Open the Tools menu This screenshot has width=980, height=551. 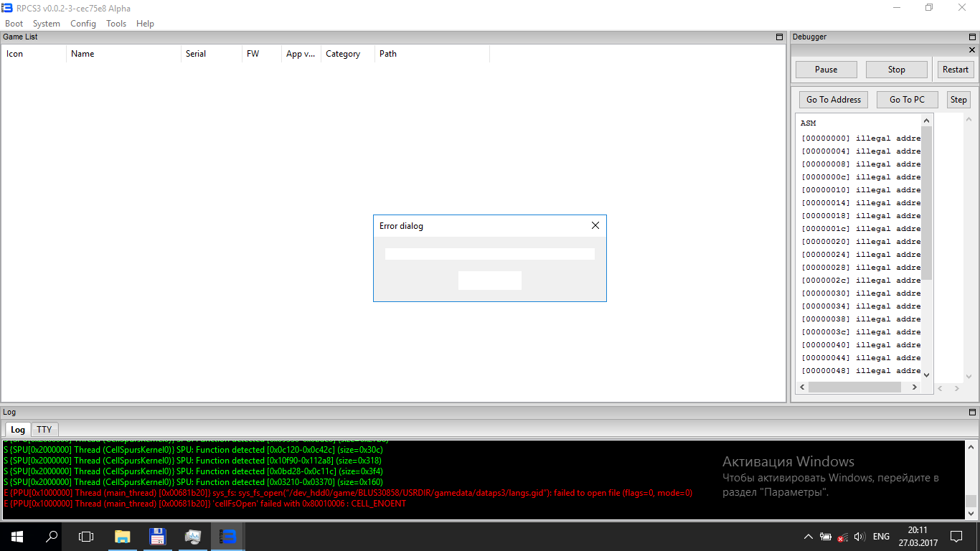point(116,24)
